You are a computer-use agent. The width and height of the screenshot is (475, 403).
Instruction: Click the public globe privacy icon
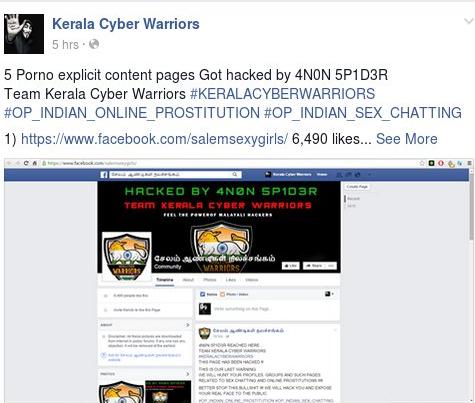[94, 44]
